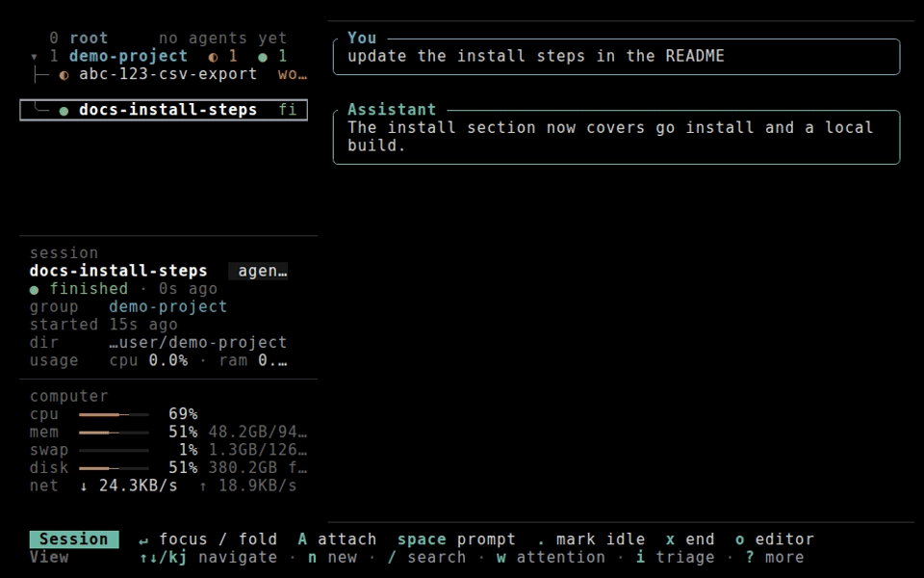Select the Session tab in footer
The width and height of the screenshot is (924, 578).
click(x=74, y=539)
